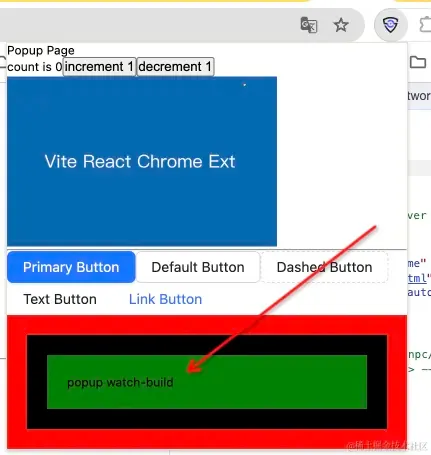Open the folder icon beside the popup

tap(418, 62)
